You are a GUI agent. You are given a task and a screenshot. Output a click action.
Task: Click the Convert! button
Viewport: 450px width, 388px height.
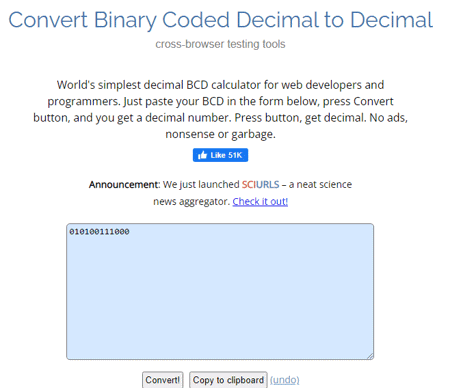click(163, 380)
